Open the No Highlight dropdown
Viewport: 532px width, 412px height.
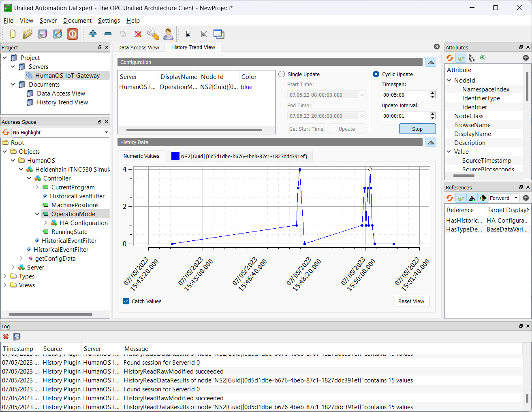60,132
